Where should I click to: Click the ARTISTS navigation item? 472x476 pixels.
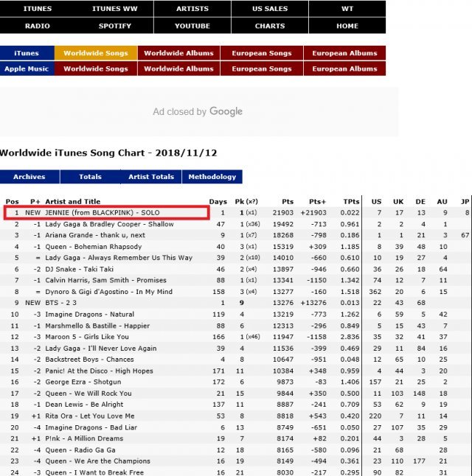click(192, 9)
